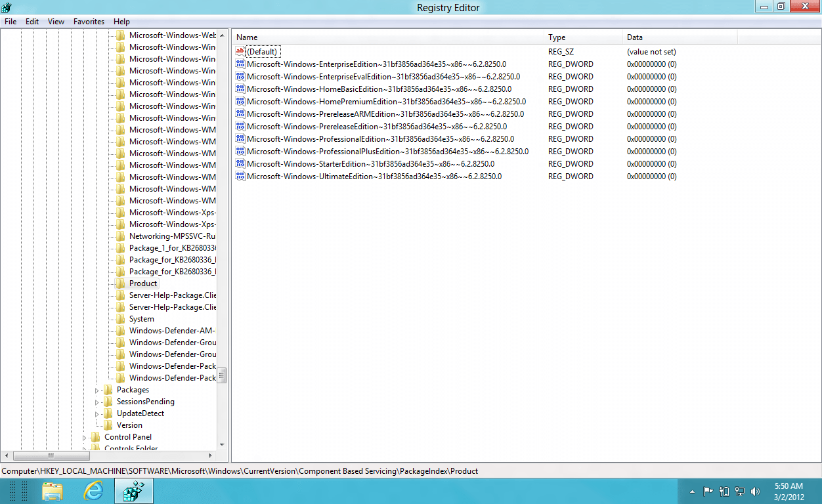Click the EnterpriseEdition DWORD value icon
The width and height of the screenshot is (822, 504).
tap(240, 64)
